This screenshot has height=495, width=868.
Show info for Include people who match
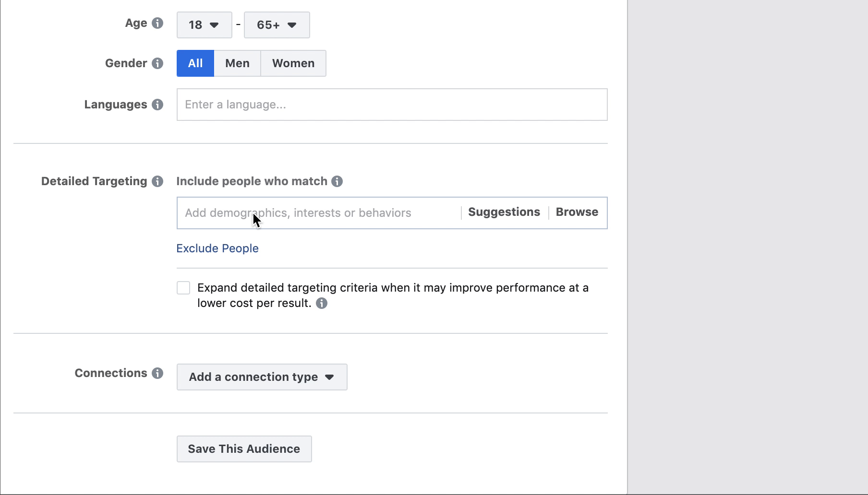(337, 181)
